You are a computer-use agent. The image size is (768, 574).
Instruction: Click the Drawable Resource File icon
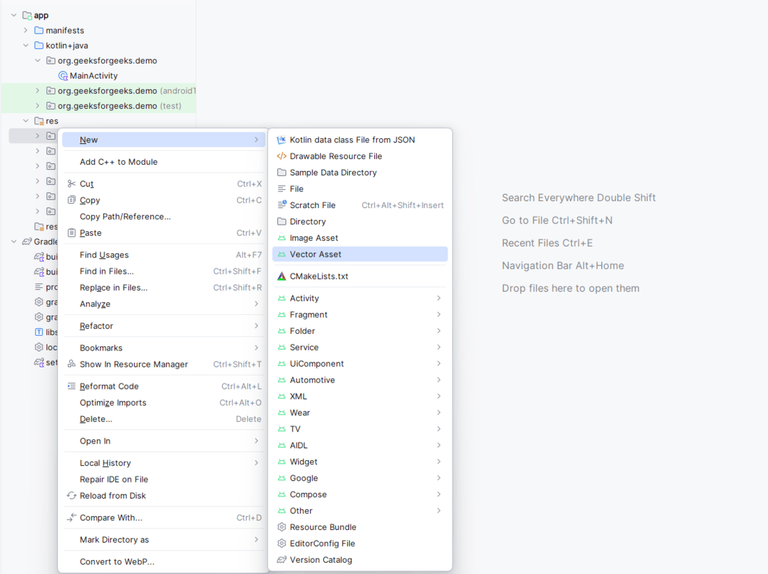tap(281, 156)
